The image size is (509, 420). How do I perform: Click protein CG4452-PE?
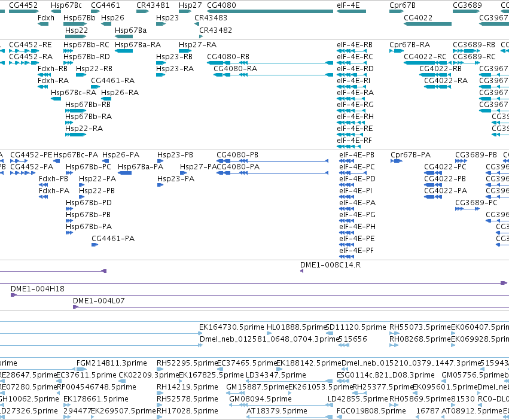pyautogui.click(x=31, y=154)
